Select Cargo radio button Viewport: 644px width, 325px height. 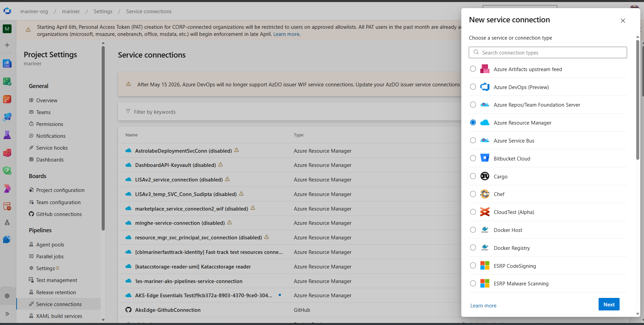coord(473,176)
